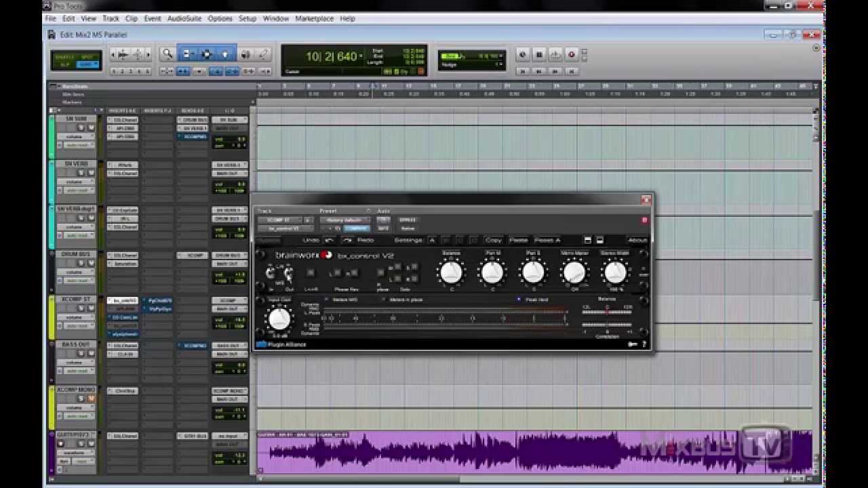This screenshot has width=868, height=488.
Task: Click the Return to Zero transport button
Action: pyautogui.click(x=523, y=71)
